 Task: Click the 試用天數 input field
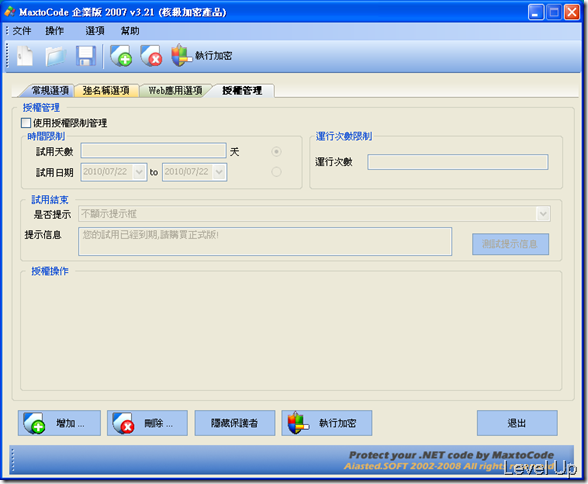pos(153,151)
